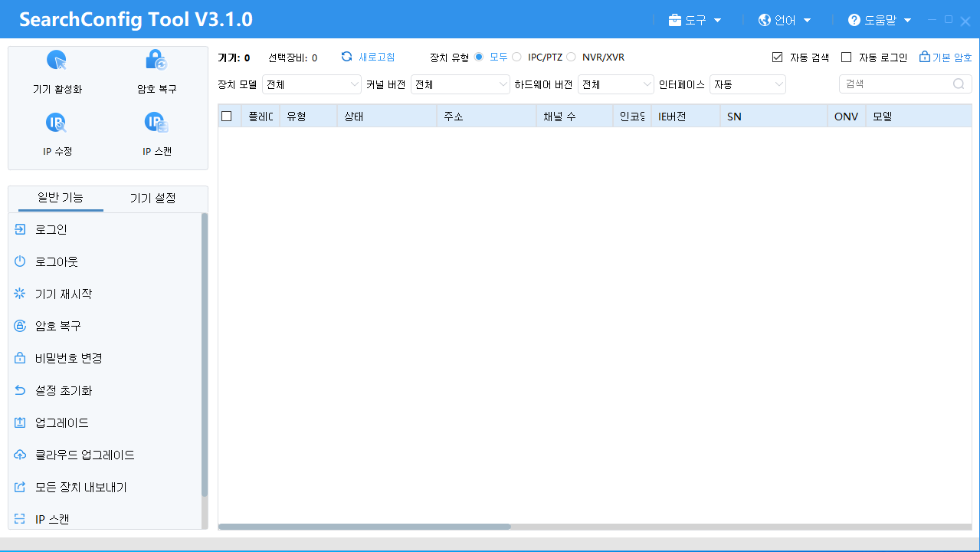This screenshot has width=980, height=552.
Task: Click the horizontal scrollbar under the device table
Action: pos(365,527)
